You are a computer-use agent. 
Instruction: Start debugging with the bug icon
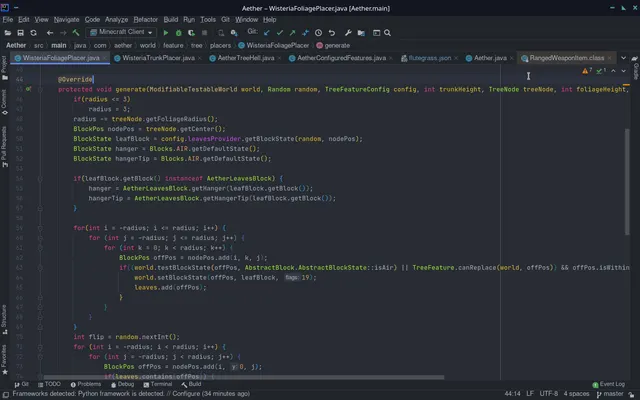click(x=178, y=33)
